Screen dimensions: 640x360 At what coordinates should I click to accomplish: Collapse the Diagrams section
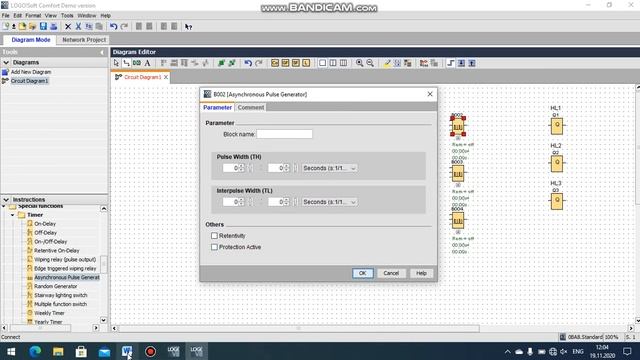(x=6, y=62)
